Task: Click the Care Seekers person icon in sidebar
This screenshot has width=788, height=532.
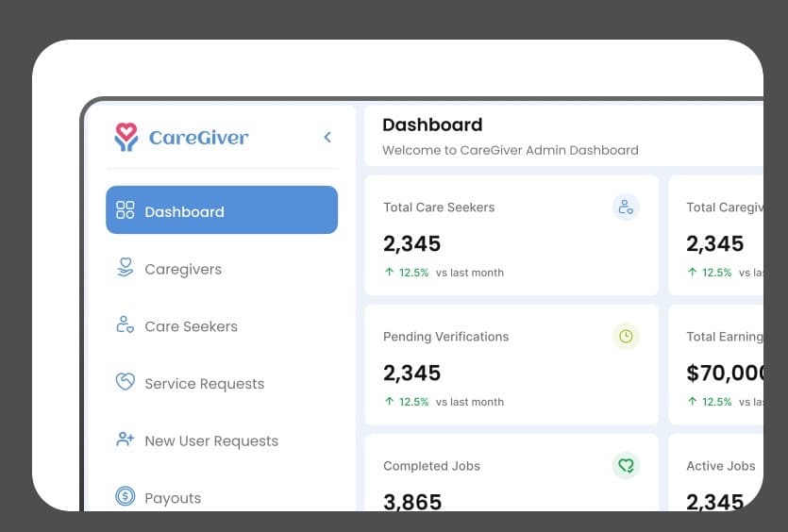Action: 126,324
